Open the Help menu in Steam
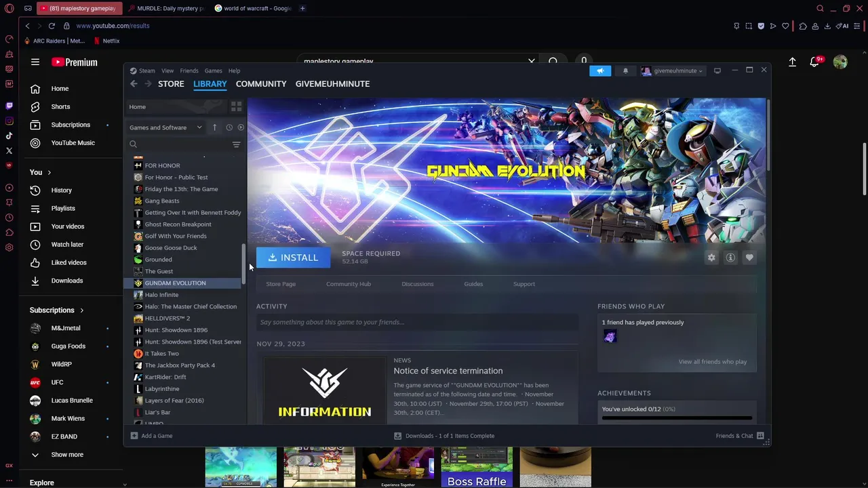Screen dimensions: 868x488 (x=234, y=70)
